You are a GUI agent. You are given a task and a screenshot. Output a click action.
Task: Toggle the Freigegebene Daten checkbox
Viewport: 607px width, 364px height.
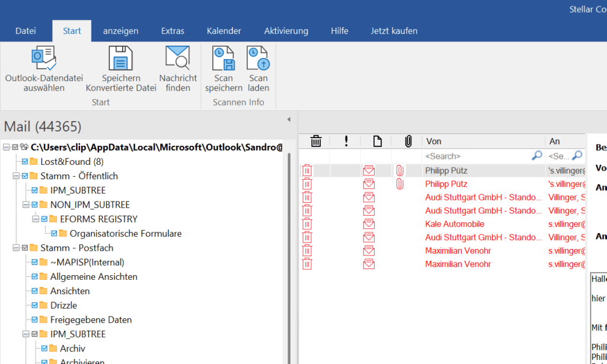pos(34,320)
